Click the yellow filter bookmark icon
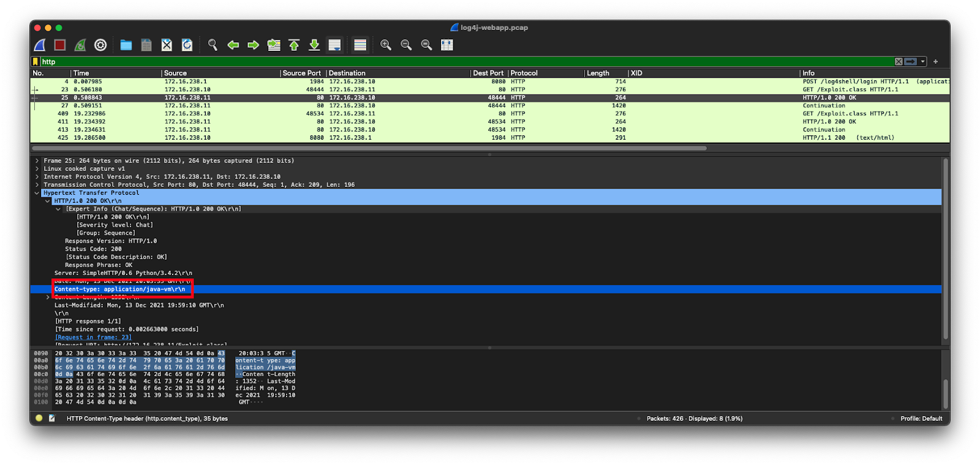This screenshot has width=980, height=465. click(x=36, y=62)
